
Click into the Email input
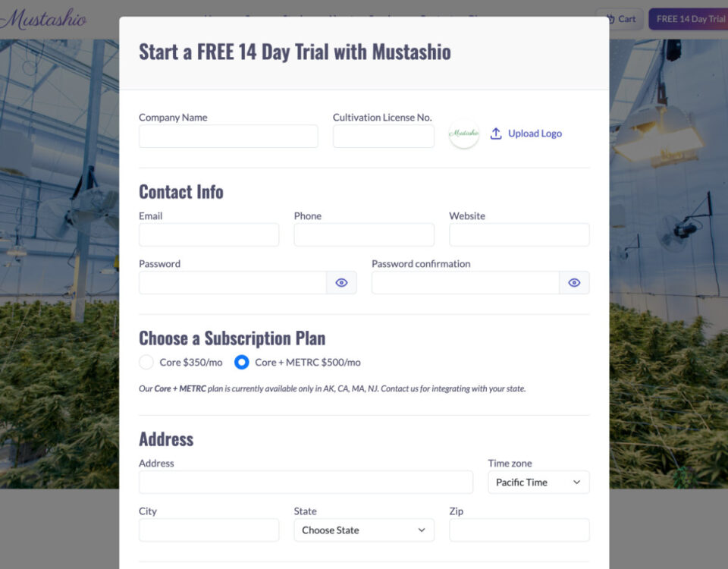(209, 235)
